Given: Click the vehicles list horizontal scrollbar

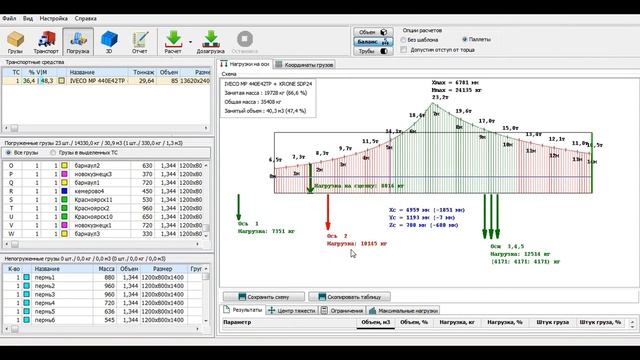Looking at the screenshot, I should click(x=106, y=128).
